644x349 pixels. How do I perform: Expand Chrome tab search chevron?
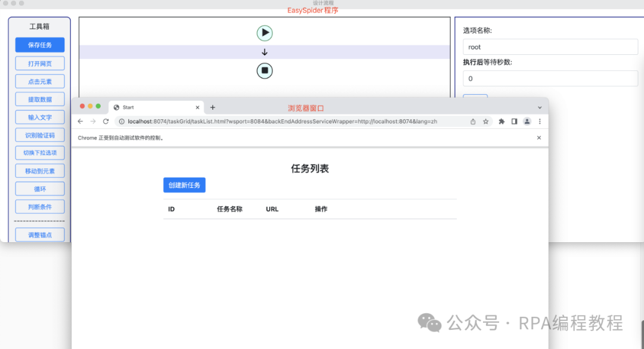click(540, 108)
